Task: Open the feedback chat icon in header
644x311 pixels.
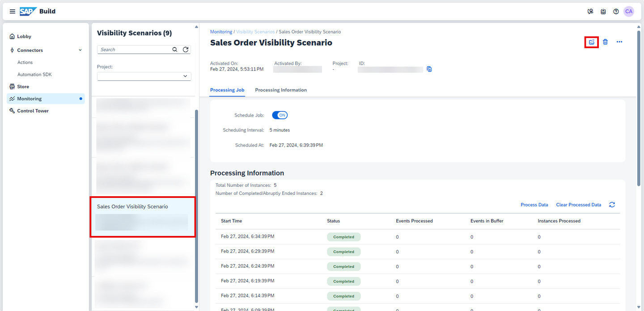Action: (x=590, y=12)
